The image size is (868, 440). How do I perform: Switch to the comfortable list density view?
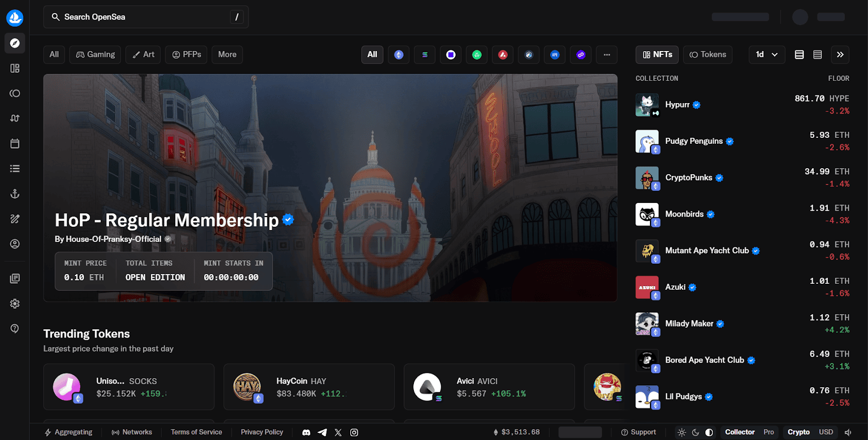[799, 55]
